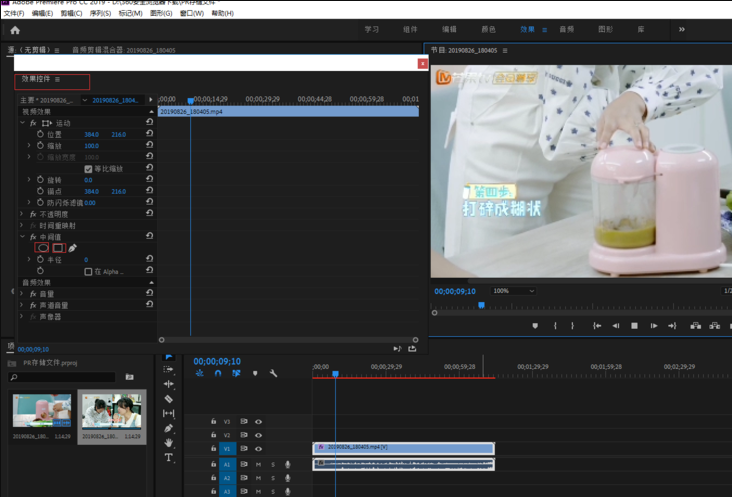Reset the 中间值 effect
The image size is (732, 497).
point(149,236)
